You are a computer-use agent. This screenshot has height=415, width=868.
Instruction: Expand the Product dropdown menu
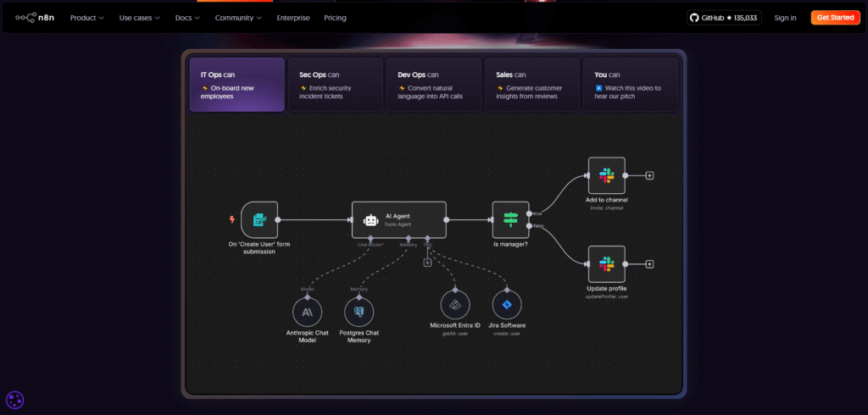point(87,18)
